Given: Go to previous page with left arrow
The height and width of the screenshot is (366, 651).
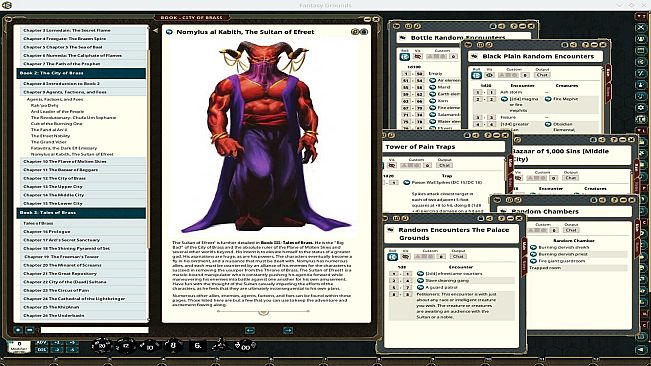Looking at the screenshot, I should (250, 330).
